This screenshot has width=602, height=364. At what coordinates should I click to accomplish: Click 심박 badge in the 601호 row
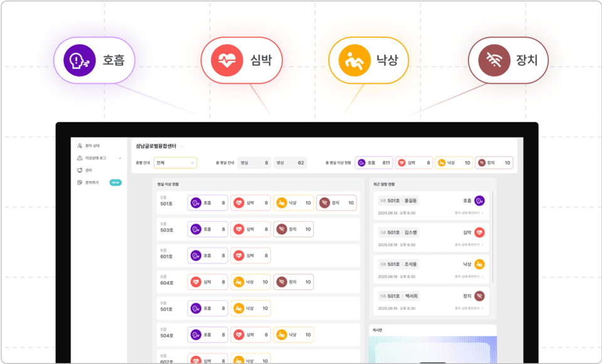251,256
